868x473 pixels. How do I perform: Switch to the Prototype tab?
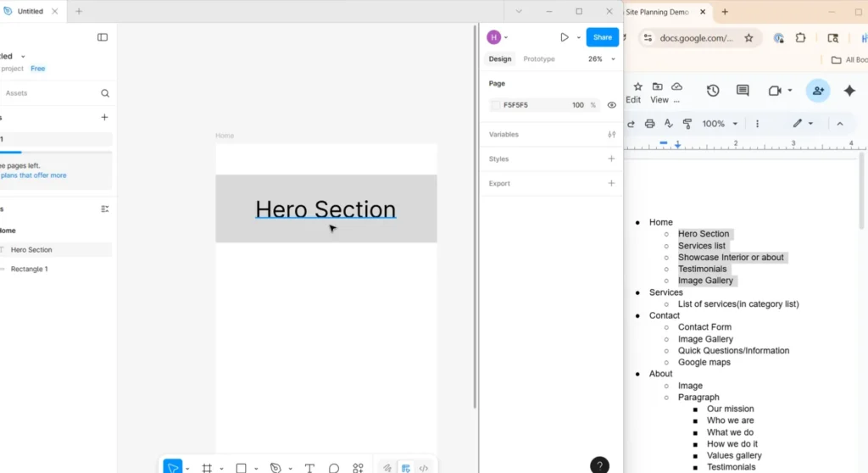point(539,59)
